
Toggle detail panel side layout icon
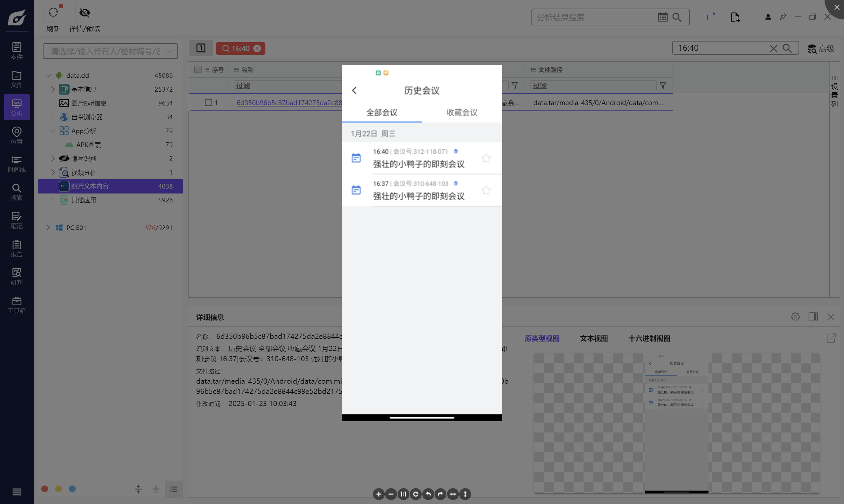(813, 317)
